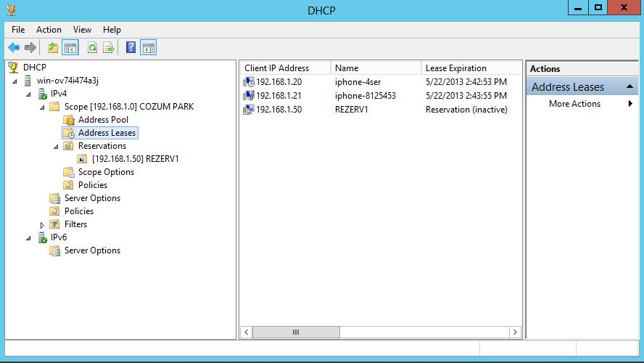Collapse the Scope [192.168.1.0] COZUM PARK node
The height and width of the screenshot is (363, 644).
coord(42,107)
